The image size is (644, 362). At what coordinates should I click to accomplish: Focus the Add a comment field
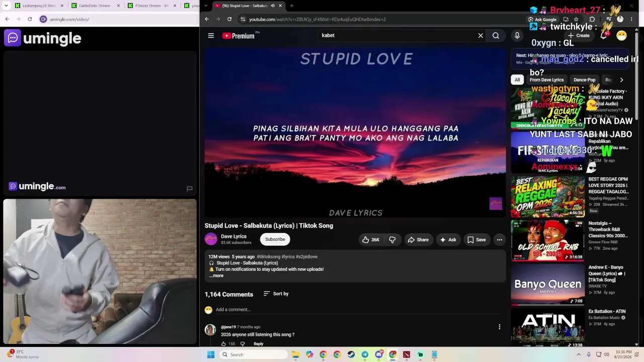[359, 310]
